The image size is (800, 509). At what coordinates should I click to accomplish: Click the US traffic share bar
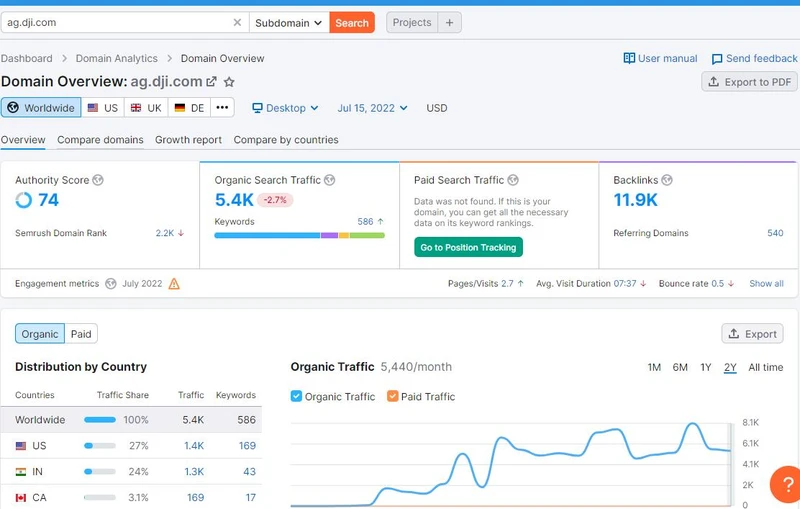[x=100, y=446]
